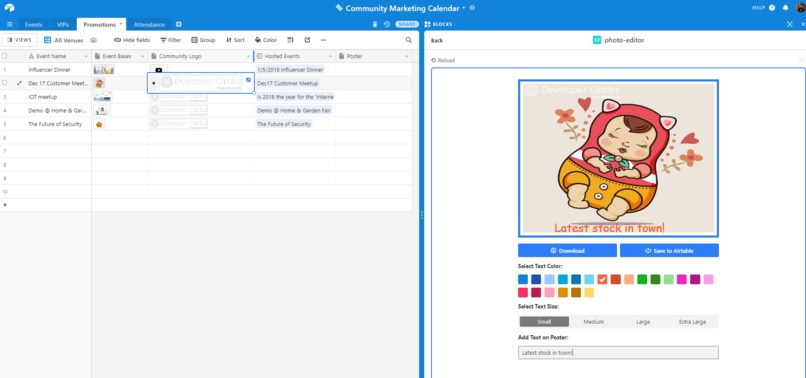The width and height of the screenshot is (806, 378).
Task: Pick the magenta text color swatch
Action: coord(682,279)
